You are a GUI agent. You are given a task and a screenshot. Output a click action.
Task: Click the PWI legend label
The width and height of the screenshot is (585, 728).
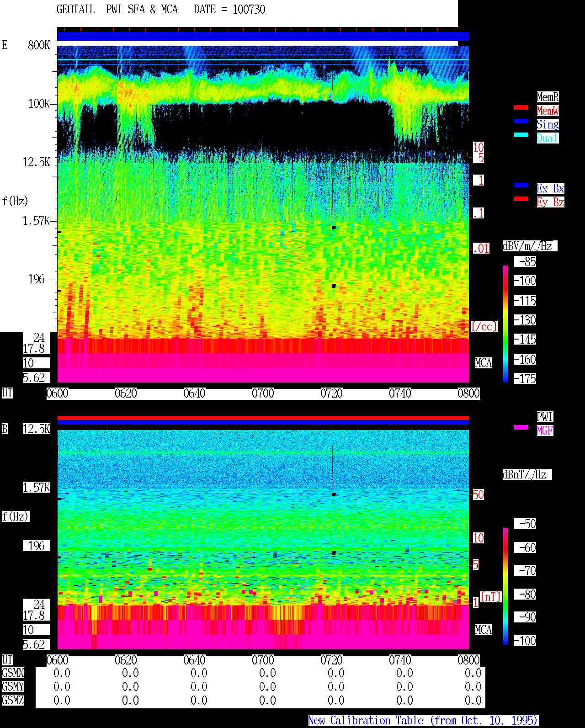[545, 417]
